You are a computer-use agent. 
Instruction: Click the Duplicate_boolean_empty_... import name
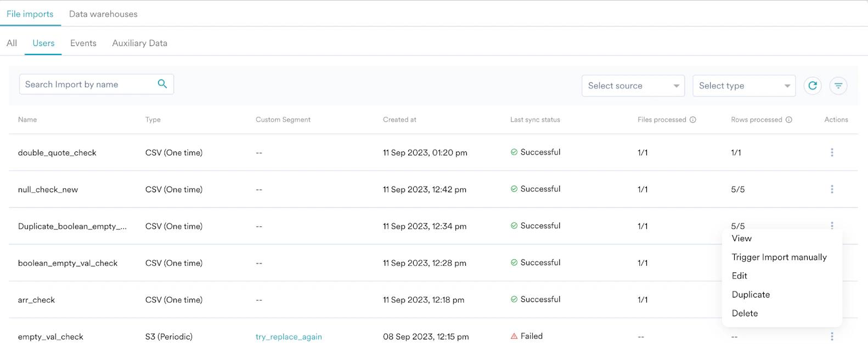(72, 226)
